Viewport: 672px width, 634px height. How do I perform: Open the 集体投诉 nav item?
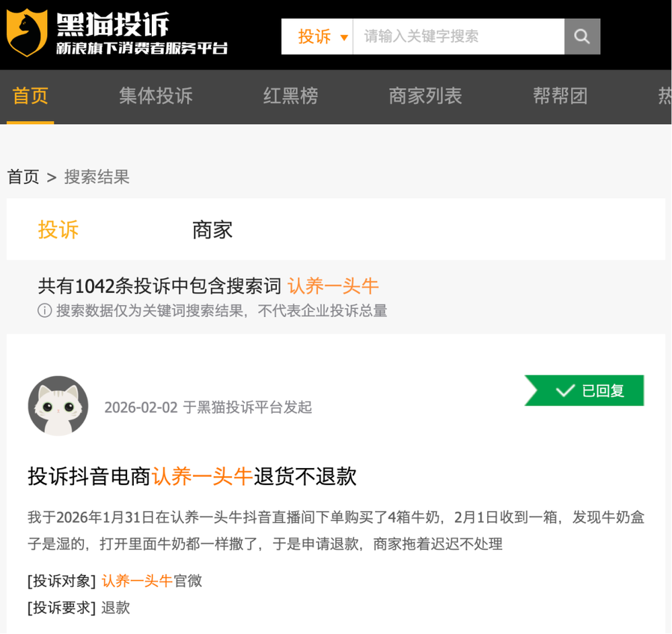click(x=156, y=96)
